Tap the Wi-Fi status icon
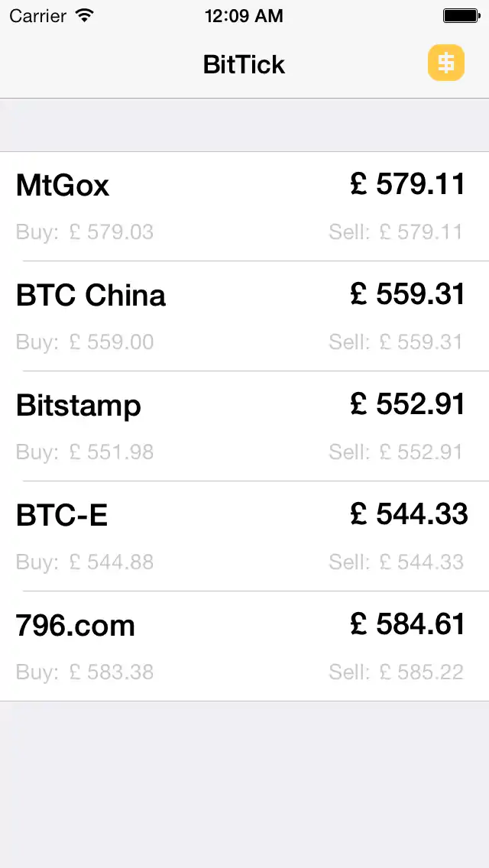489x868 pixels. pyautogui.click(x=85, y=15)
